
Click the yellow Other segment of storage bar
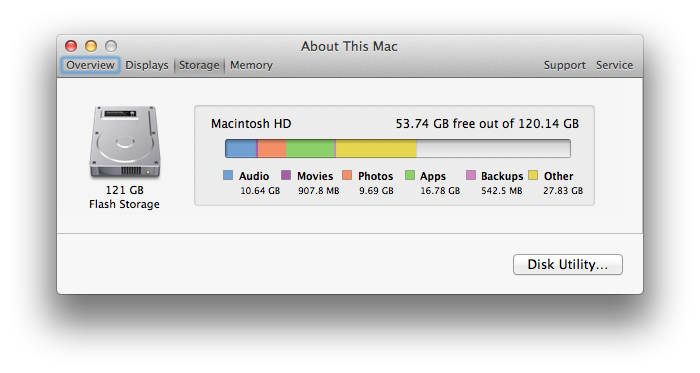point(376,149)
